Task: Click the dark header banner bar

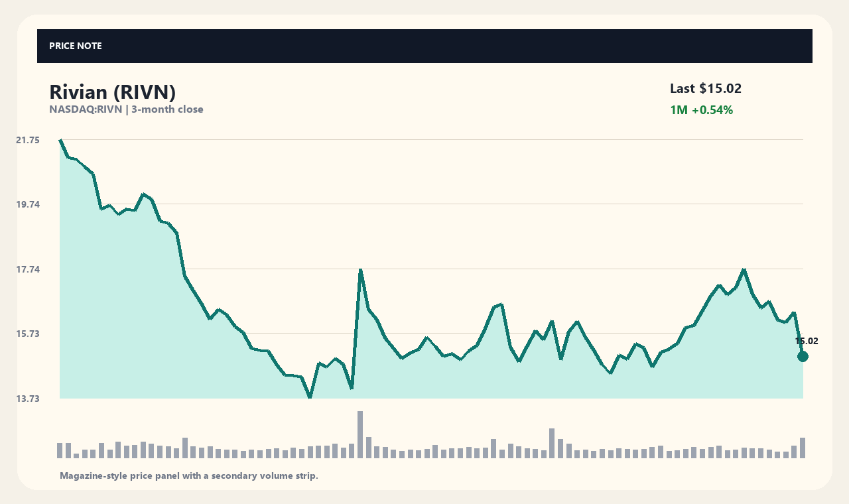Action: (424, 46)
